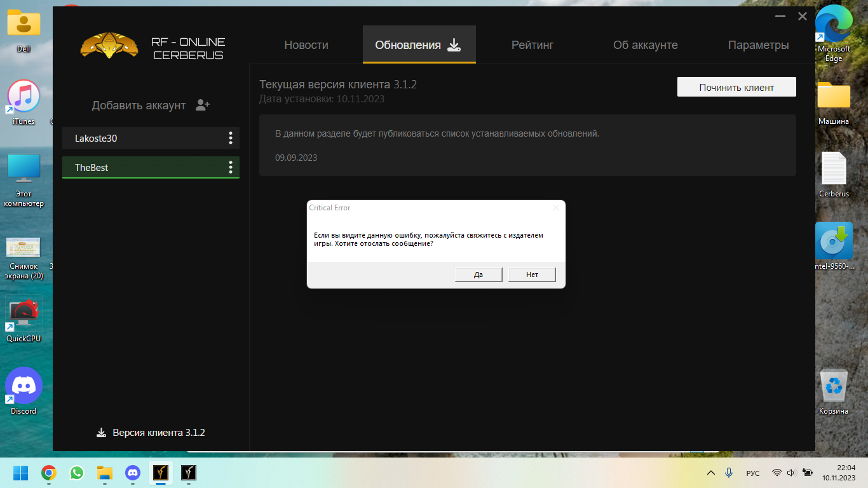The width and height of the screenshot is (868, 488).
Task: Open the Параметры tab
Action: (x=758, y=45)
